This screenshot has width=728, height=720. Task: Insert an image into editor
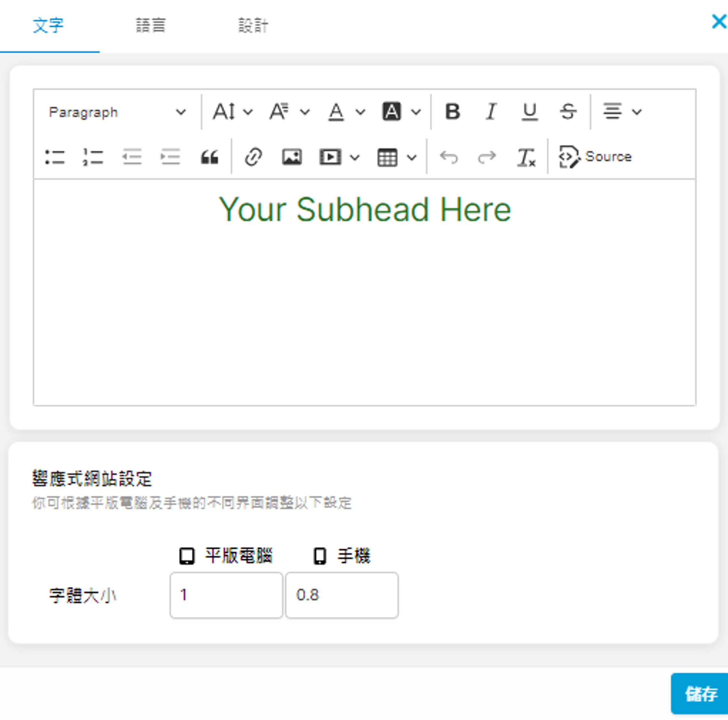pyautogui.click(x=292, y=157)
